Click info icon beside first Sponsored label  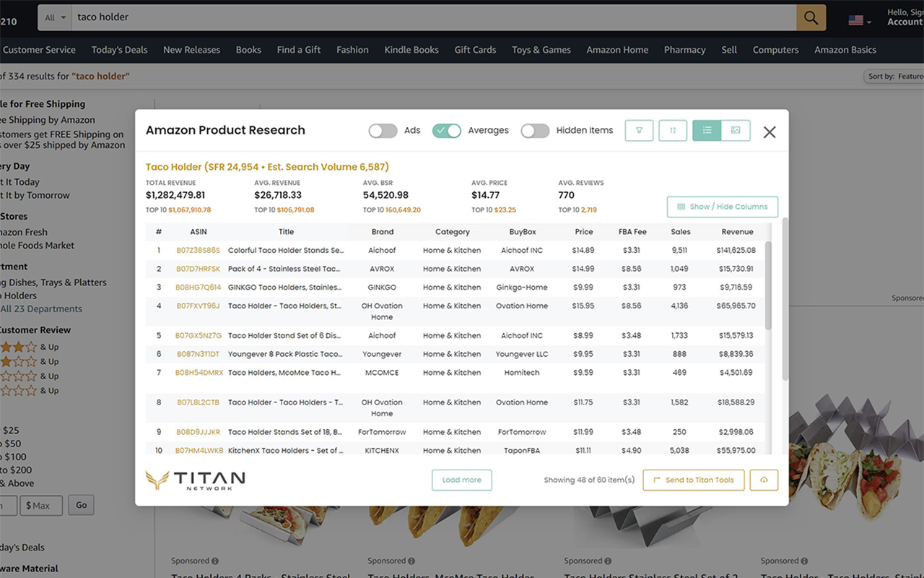pyautogui.click(x=214, y=561)
